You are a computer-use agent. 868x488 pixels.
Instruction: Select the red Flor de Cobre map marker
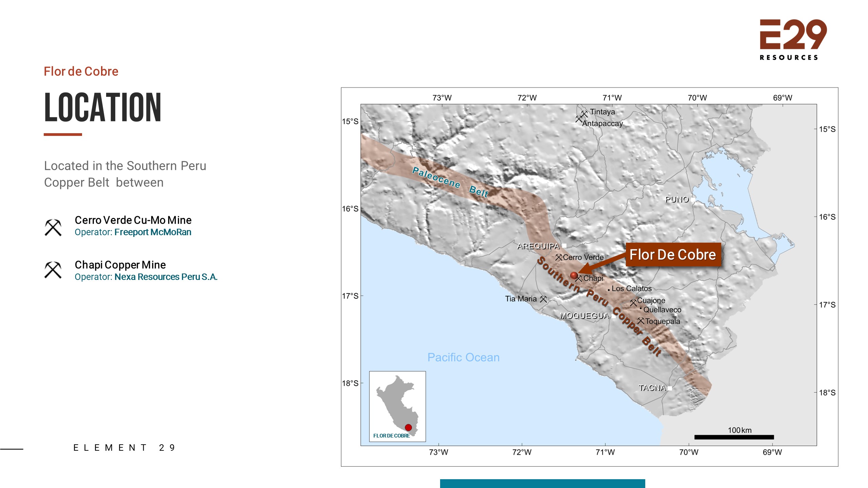pos(574,275)
